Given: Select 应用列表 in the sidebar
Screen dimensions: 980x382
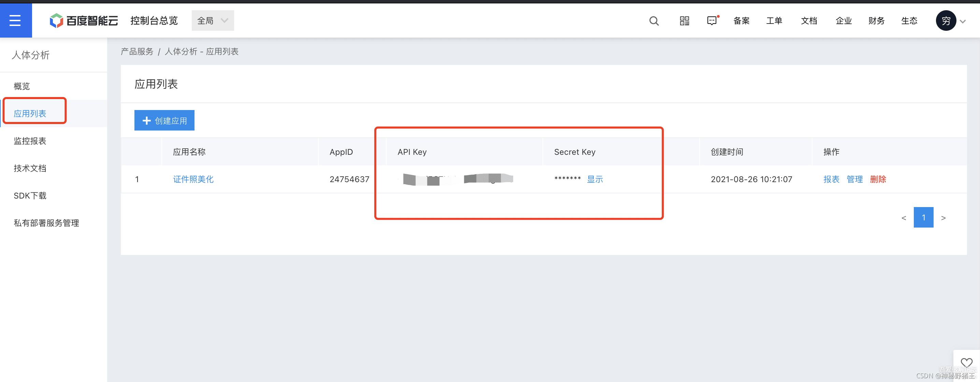Looking at the screenshot, I should (30, 113).
